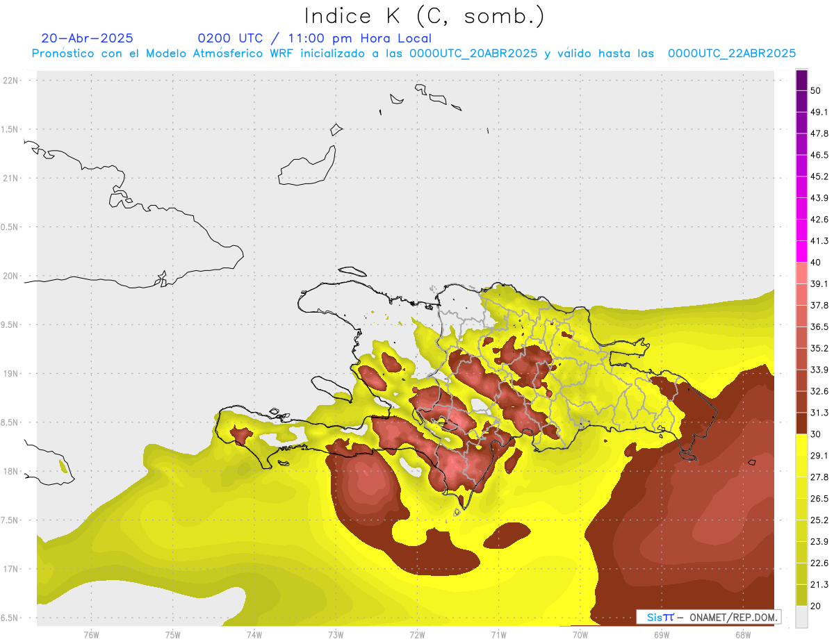Click the "21N" latitude label
This screenshot has height=644, width=834.
pyautogui.click(x=10, y=179)
